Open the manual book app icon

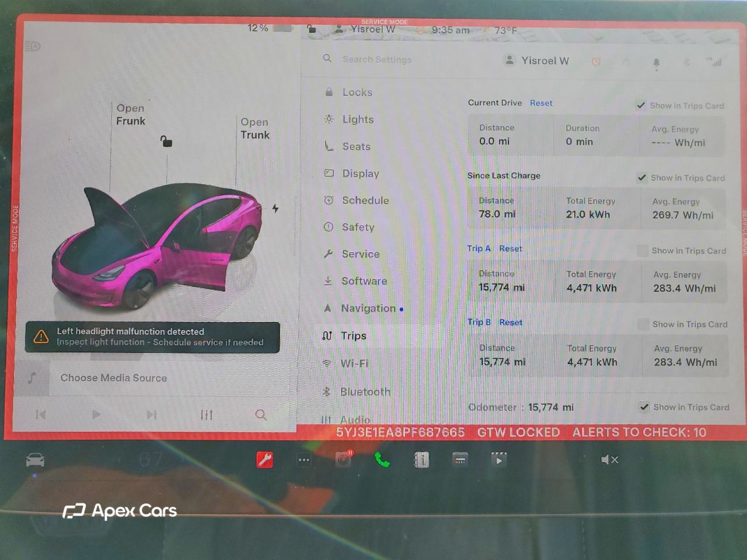tap(421, 460)
